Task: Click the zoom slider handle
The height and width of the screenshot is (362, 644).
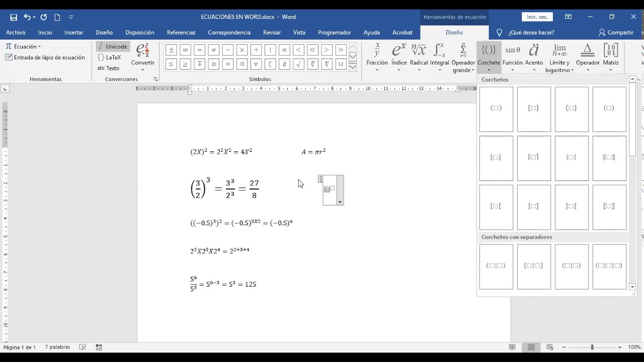Action: [x=592, y=347]
